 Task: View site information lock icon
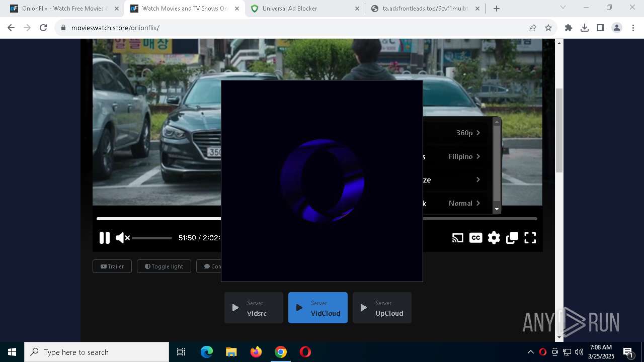(x=63, y=28)
